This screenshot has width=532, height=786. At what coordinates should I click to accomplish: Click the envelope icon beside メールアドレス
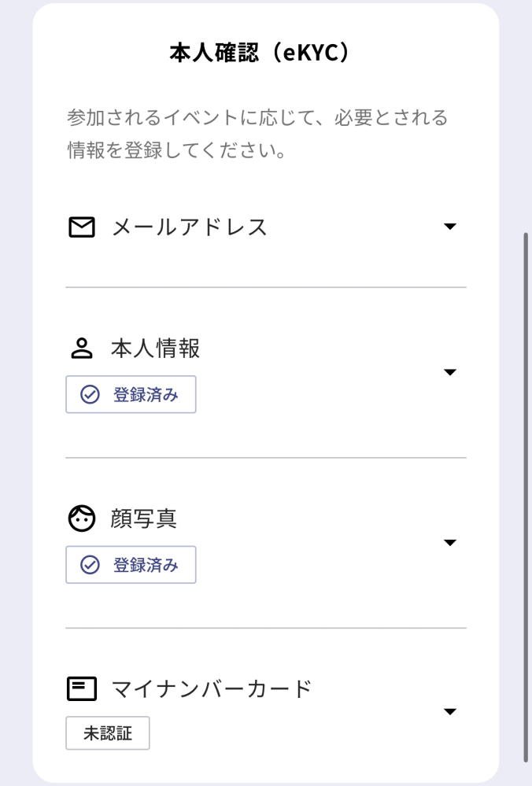tap(80, 227)
